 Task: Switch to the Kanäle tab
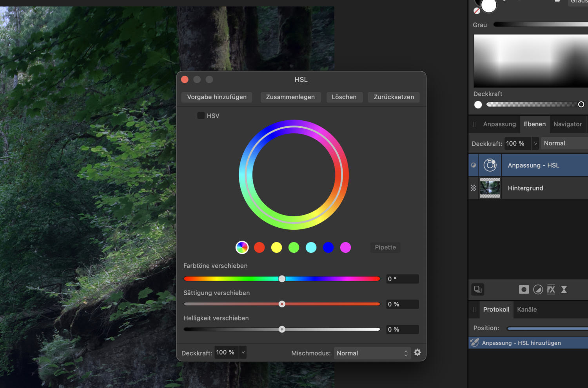527,310
